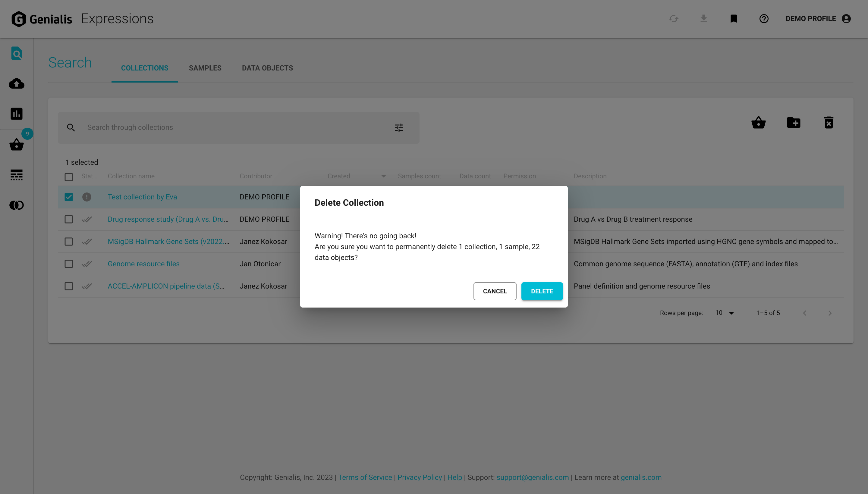Image resolution: width=868 pixels, height=494 pixels.
Task: Open the basket showing 9 items
Action: (x=16, y=145)
